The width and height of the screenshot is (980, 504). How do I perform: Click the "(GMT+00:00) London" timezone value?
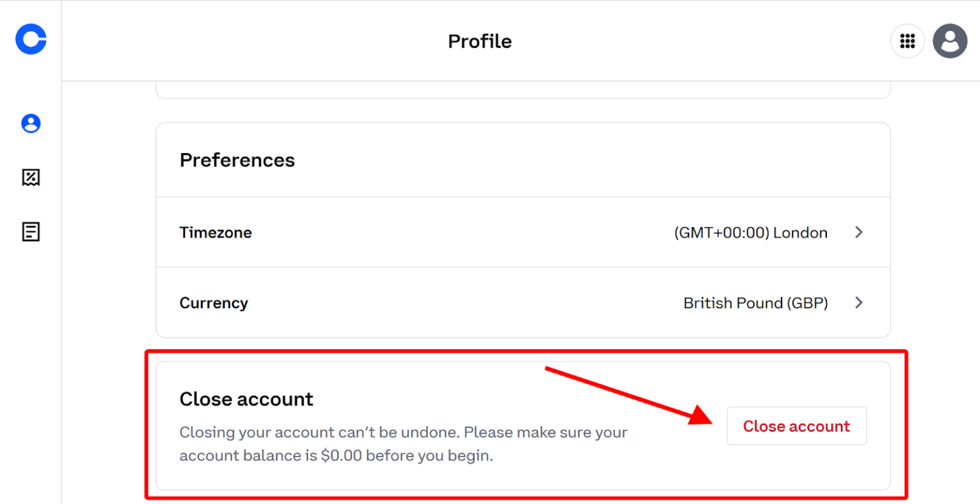tap(751, 232)
